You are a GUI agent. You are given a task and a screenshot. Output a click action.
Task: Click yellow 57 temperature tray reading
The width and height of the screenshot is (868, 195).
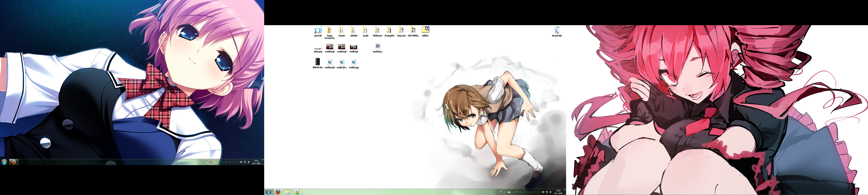pos(517,192)
